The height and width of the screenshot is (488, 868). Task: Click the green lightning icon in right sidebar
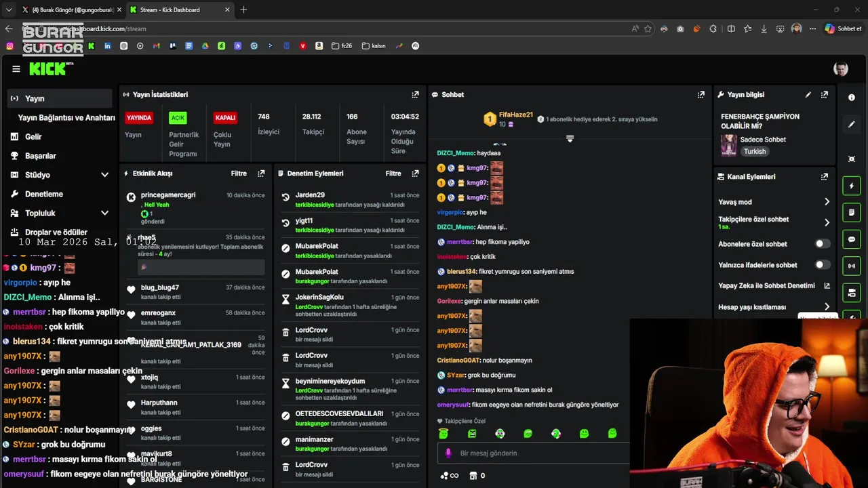pyautogui.click(x=852, y=186)
